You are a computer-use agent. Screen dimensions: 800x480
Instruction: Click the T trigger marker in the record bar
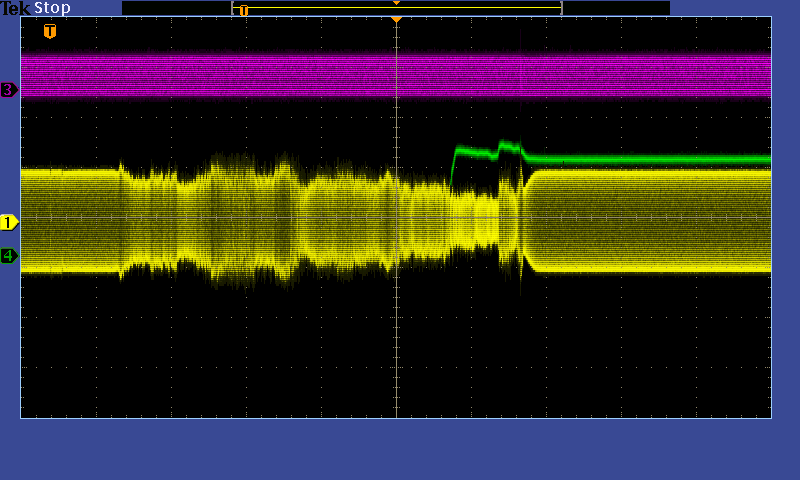[x=243, y=10]
